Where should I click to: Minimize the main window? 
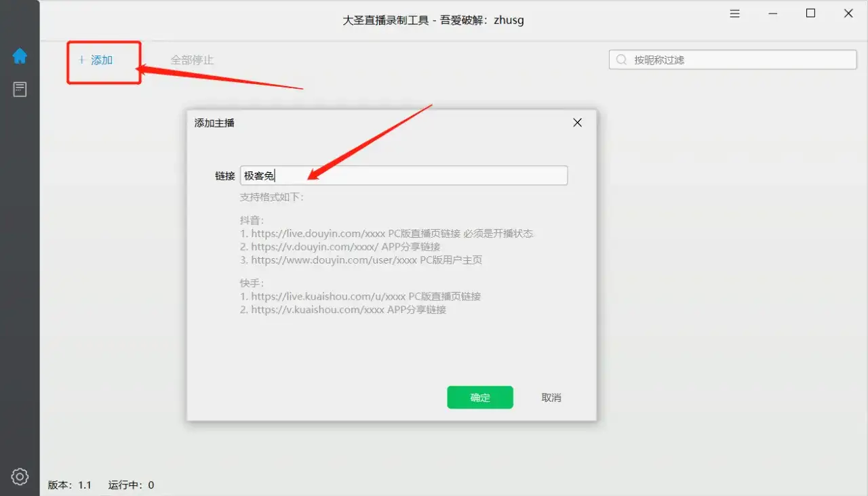(773, 14)
